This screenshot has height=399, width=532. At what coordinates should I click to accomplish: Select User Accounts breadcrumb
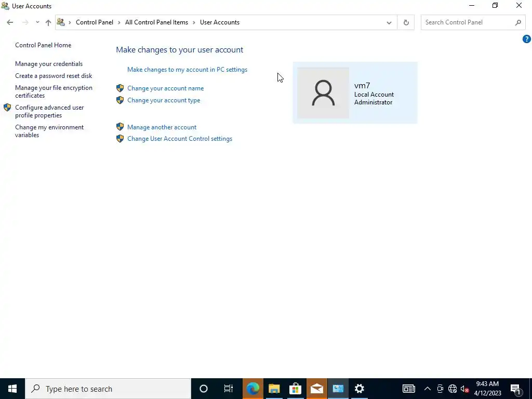220,22
